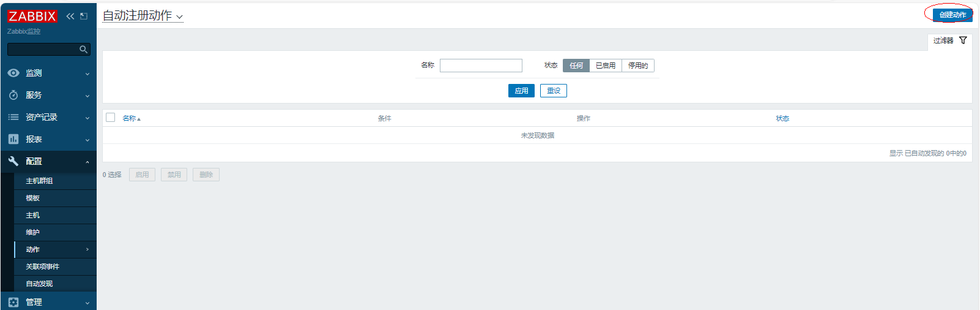This screenshot has height=310, width=980.
Task: Collapse sidebar with double-chevron icon
Action: 70,17
